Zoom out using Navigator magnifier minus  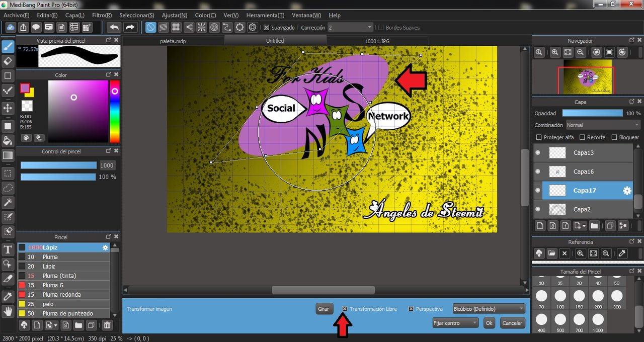tap(580, 52)
